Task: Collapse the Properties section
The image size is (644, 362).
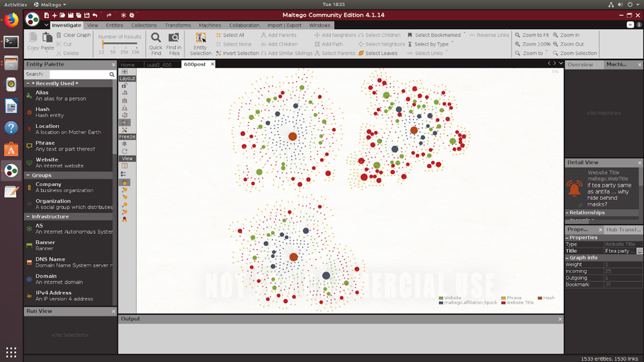Action: 567,238
